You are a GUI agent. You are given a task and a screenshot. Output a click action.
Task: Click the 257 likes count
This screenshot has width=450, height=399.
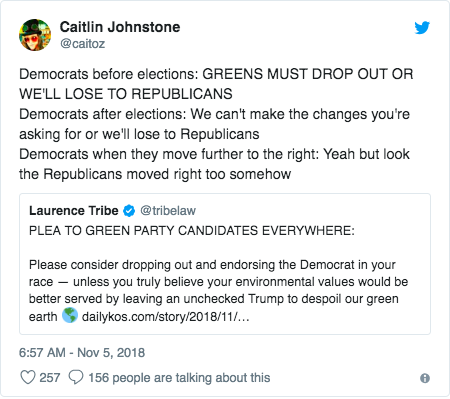point(50,378)
